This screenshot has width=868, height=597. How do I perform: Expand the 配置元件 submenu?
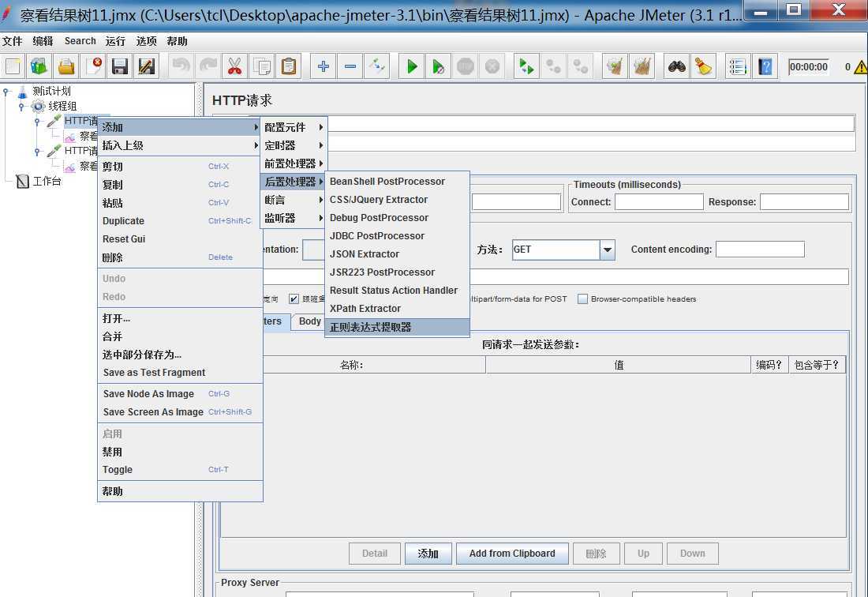coord(294,127)
